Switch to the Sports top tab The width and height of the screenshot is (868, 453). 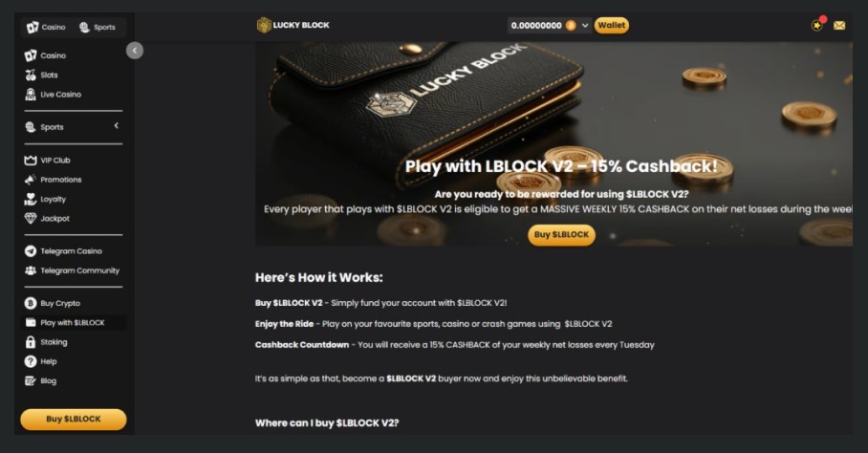pos(98,27)
